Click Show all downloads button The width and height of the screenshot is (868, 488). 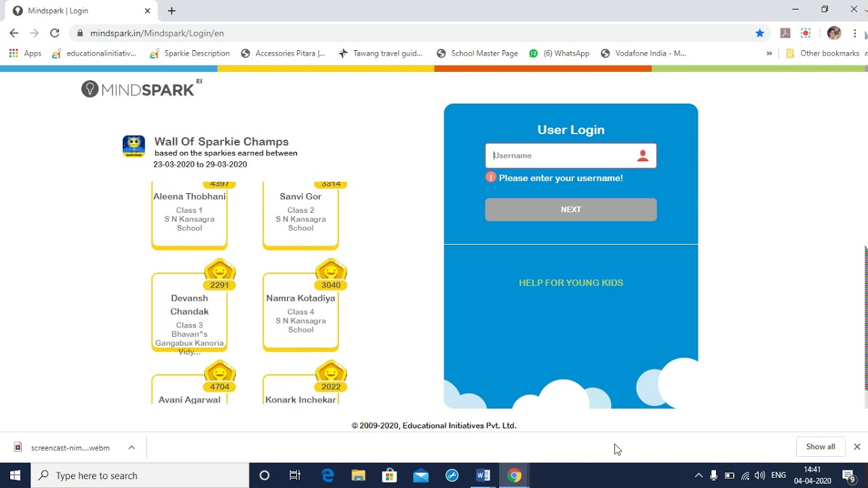pyautogui.click(x=821, y=447)
